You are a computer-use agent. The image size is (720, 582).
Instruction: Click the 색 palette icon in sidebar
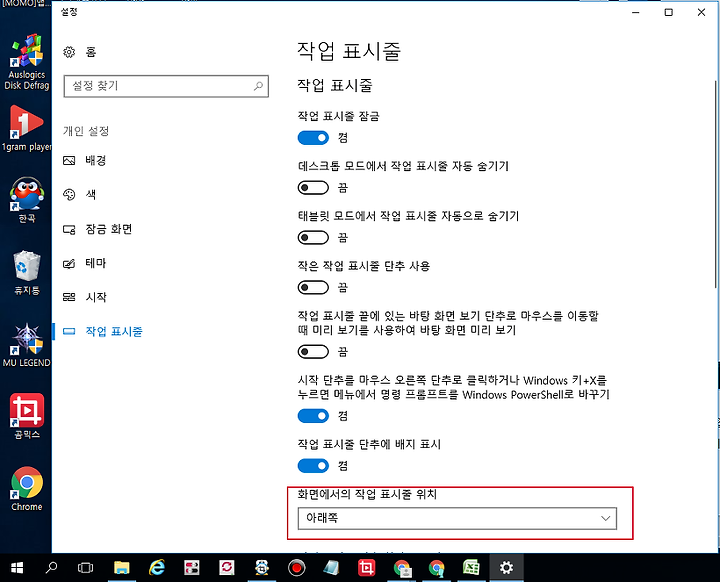tap(69, 195)
